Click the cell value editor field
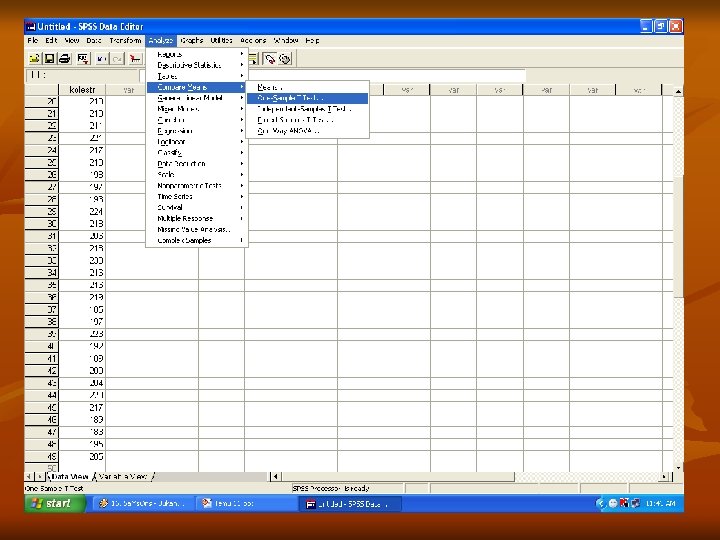720x540 pixels. [x=333, y=75]
